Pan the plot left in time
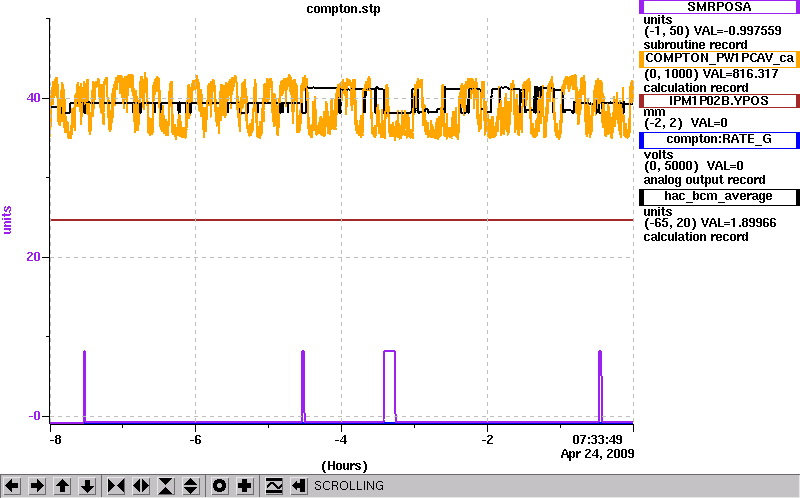Screen dimensions: 800x498 12,486
